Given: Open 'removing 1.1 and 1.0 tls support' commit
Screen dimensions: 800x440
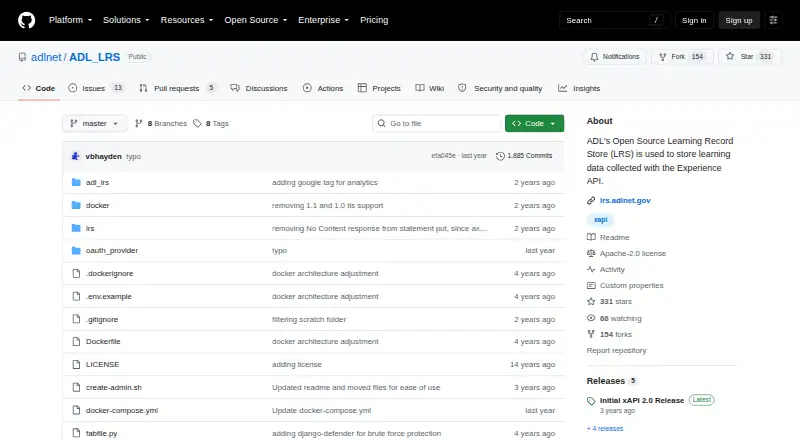Looking at the screenshot, I should [x=328, y=205].
